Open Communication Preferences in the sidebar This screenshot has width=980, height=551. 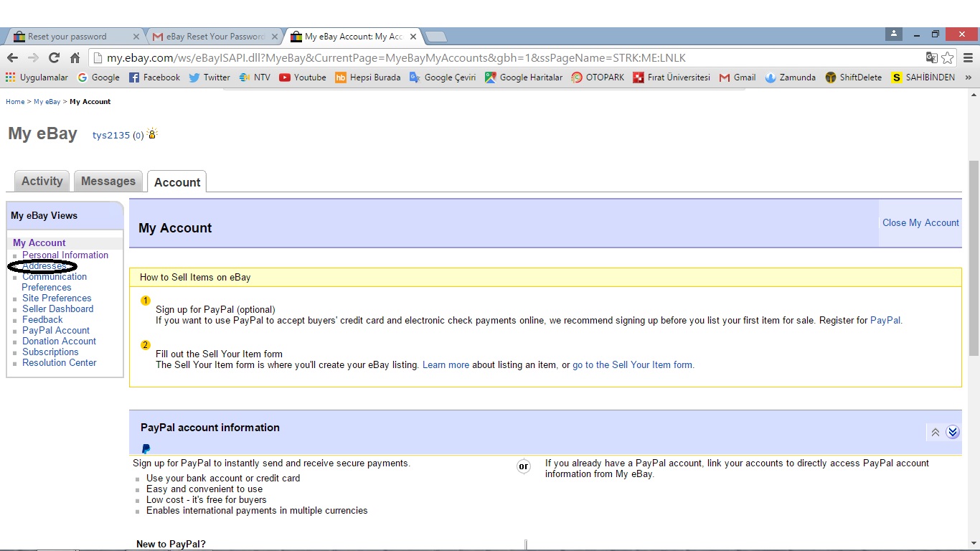click(54, 282)
